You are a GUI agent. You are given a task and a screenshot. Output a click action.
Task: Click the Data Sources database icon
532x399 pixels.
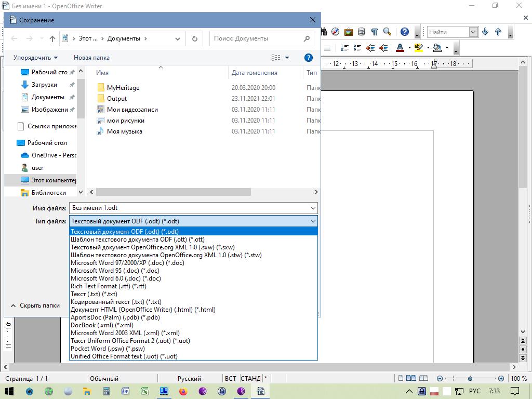pyautogui.click(x=362, y=32)
